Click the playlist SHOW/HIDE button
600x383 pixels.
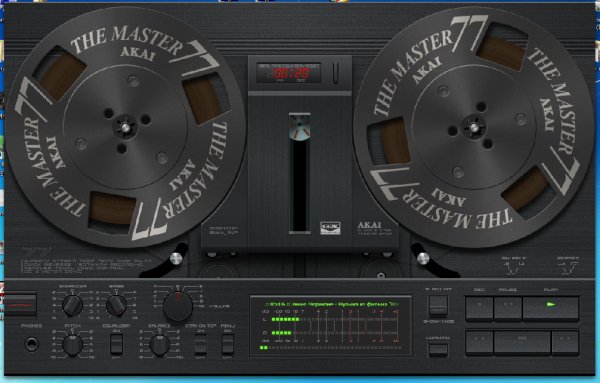point(438,305)
